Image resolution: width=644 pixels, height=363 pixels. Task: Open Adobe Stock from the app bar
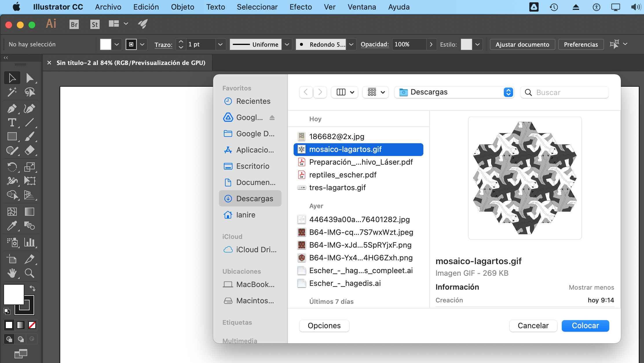(95, 24)
